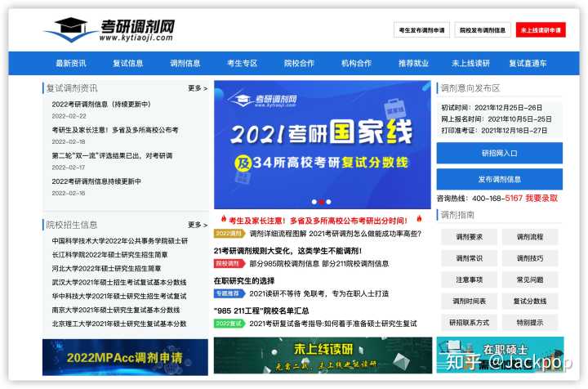Viewport: 588px width, 389px height.
Task: Open 北京理工大学2021年硕士研究生复试基本分数
Action: 119,324
